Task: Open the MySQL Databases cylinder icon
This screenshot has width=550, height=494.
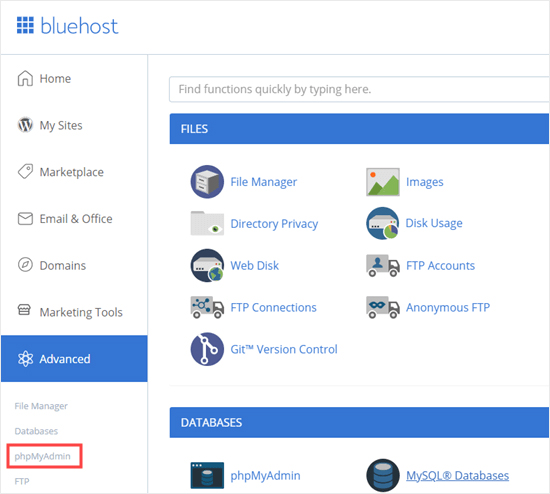Action: pyautogui.click(x=383, y=475)
